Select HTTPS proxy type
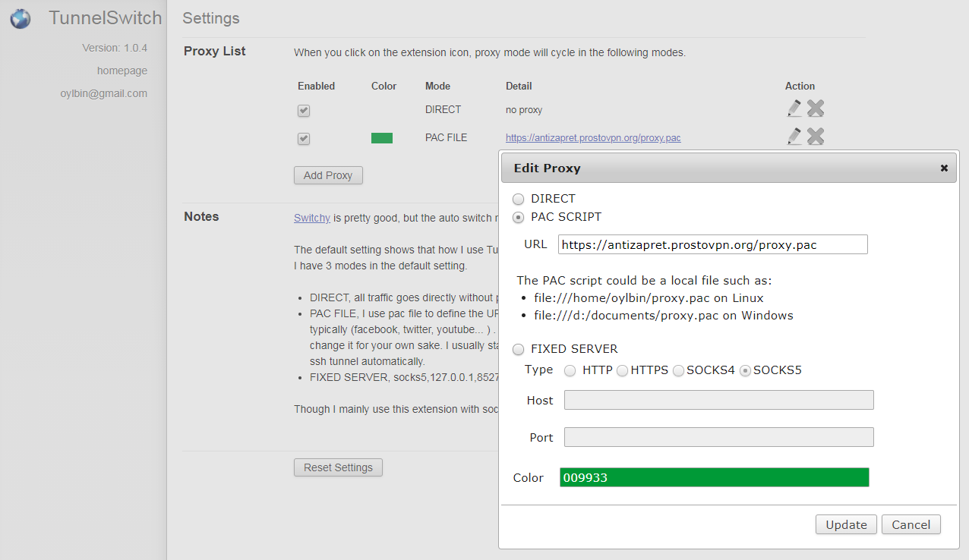 coord(622,371)
